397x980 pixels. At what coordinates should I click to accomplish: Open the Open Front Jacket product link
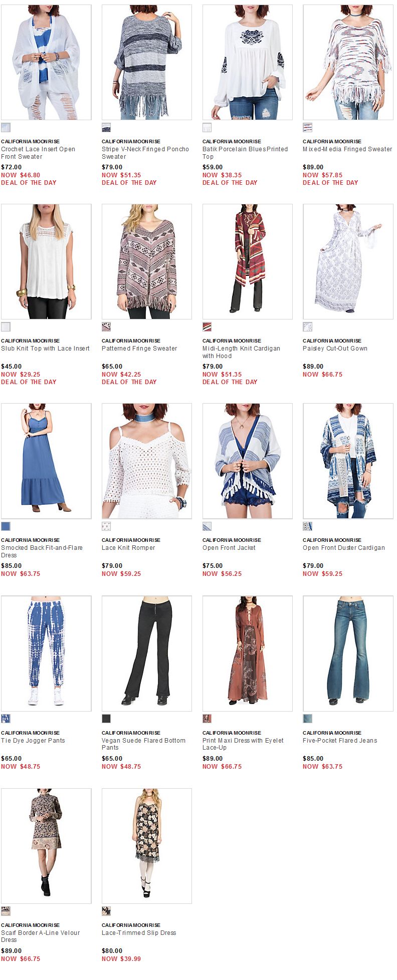point(229,548)
